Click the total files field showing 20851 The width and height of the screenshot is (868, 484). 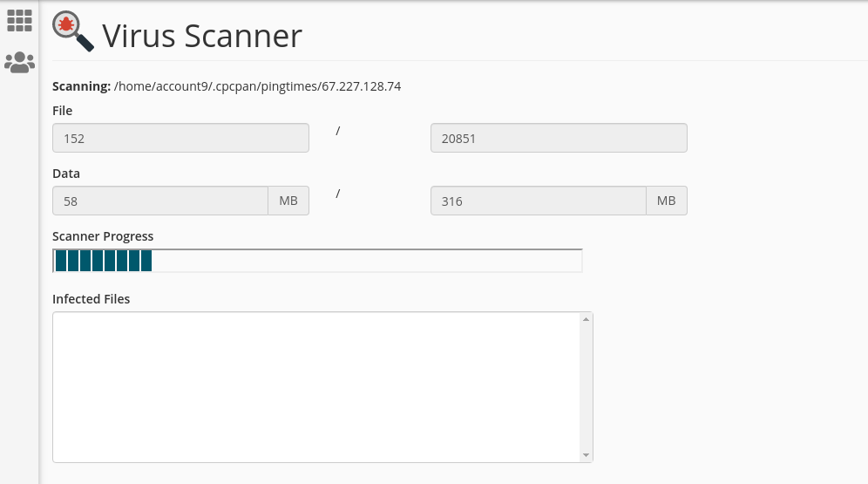pos(559,138)
